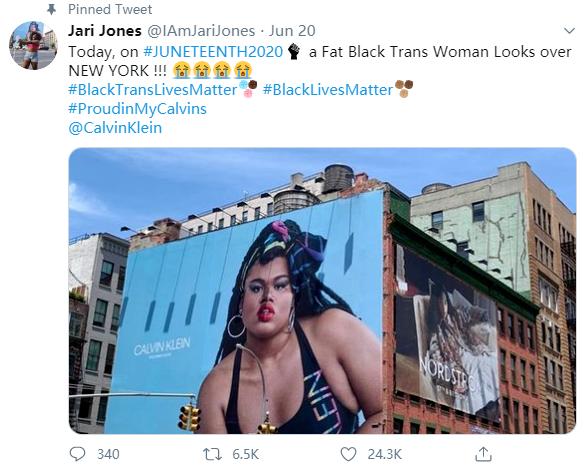Click the 340 replies count
This screenshot has width=588, height=470.
coord(108,454)
